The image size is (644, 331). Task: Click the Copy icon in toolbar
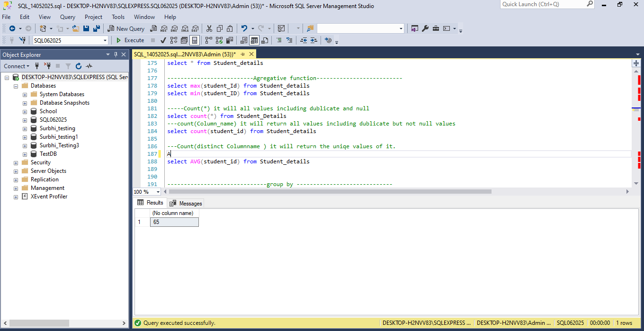[219, 28]
